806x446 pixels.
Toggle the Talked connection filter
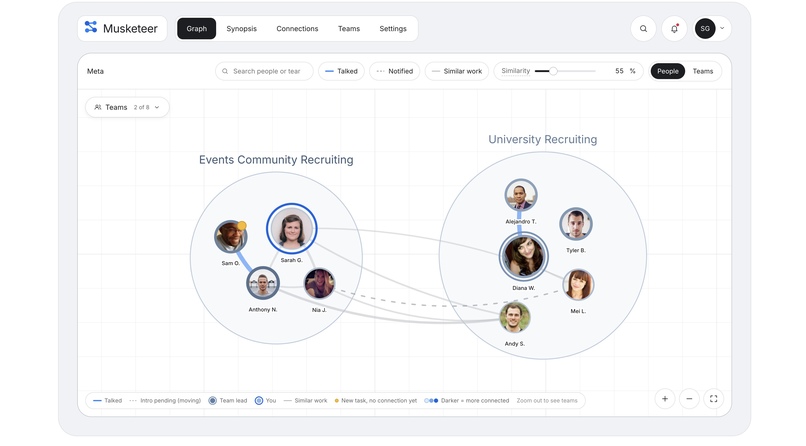coord(341,71)
